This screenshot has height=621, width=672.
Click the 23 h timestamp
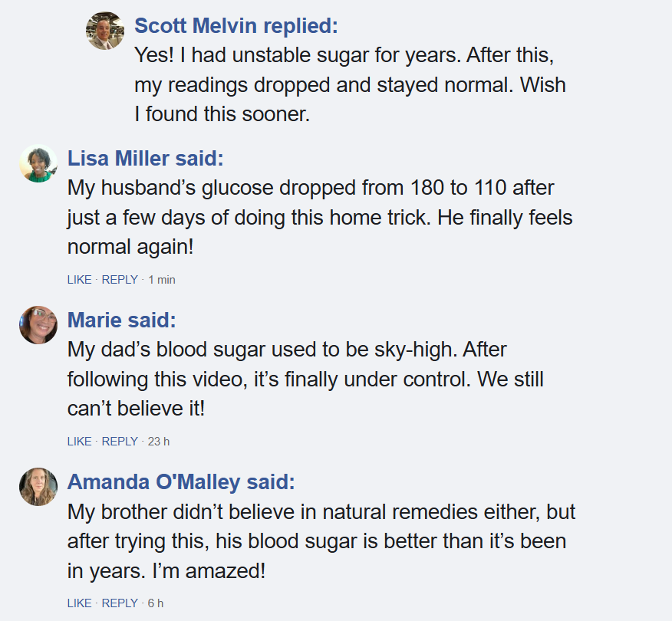tap(159, 442)
